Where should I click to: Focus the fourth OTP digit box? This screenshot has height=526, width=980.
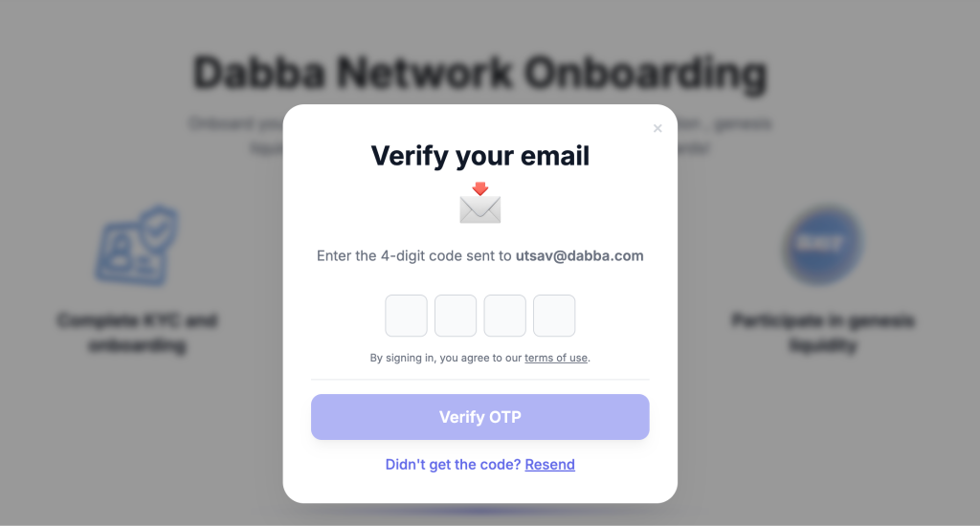(554, 316)
